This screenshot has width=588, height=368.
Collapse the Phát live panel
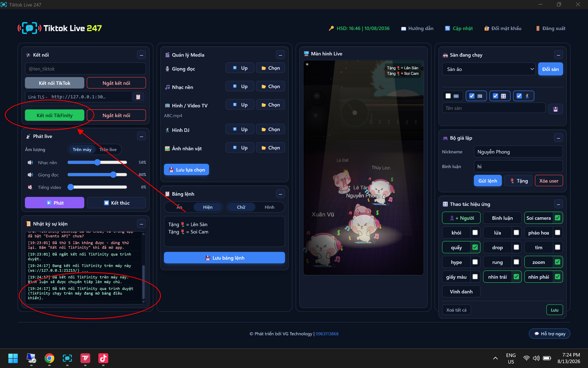coord(141,136)
